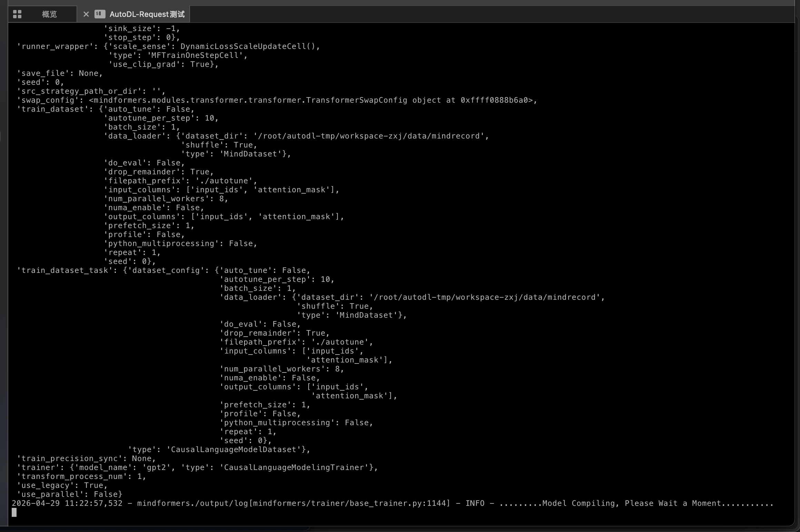Select the AutoDL-Request测试 tab label
This screenshot has height=532, width=800.
(147, 14)
